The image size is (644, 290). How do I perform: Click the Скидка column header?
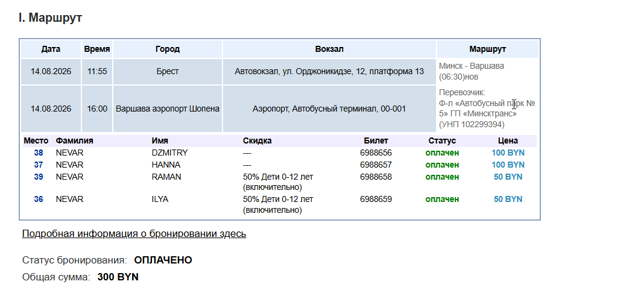(257, 141)
